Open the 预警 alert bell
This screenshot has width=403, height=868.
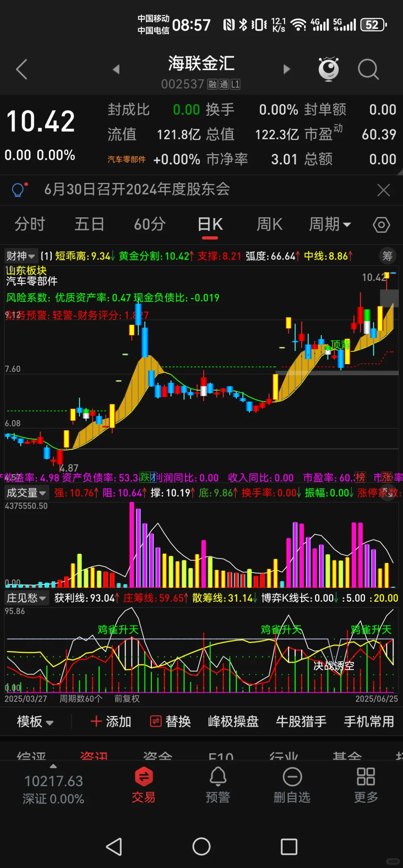pyautogui.click(x=218, y=785)
